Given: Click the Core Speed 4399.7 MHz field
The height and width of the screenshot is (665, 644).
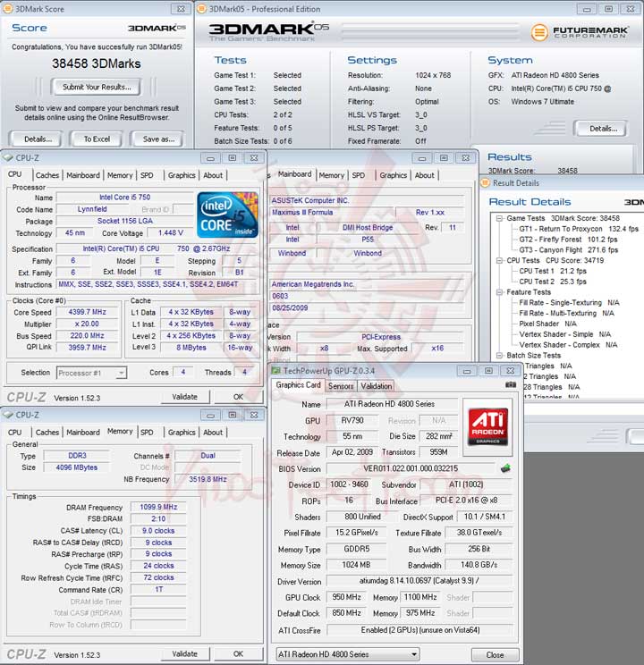Looking at the screenshot, I should pyautogui.click(x=88, y=312).
